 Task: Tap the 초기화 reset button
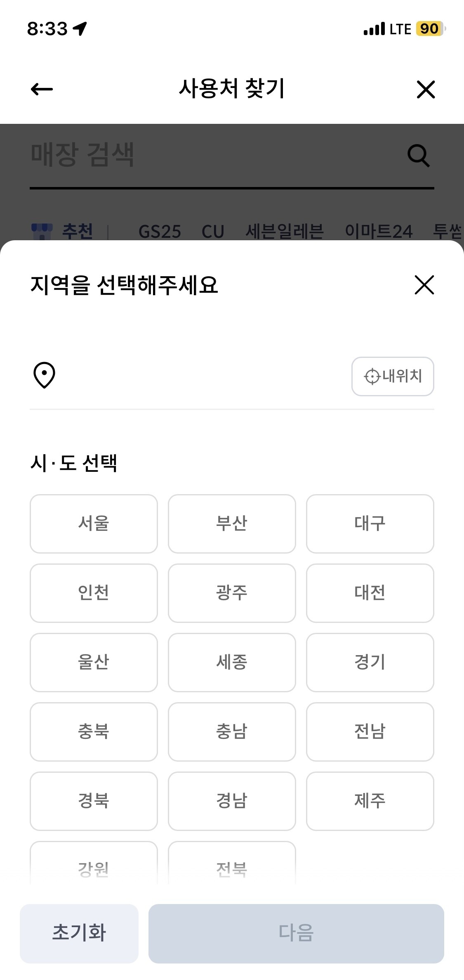[x=79, y=933]
